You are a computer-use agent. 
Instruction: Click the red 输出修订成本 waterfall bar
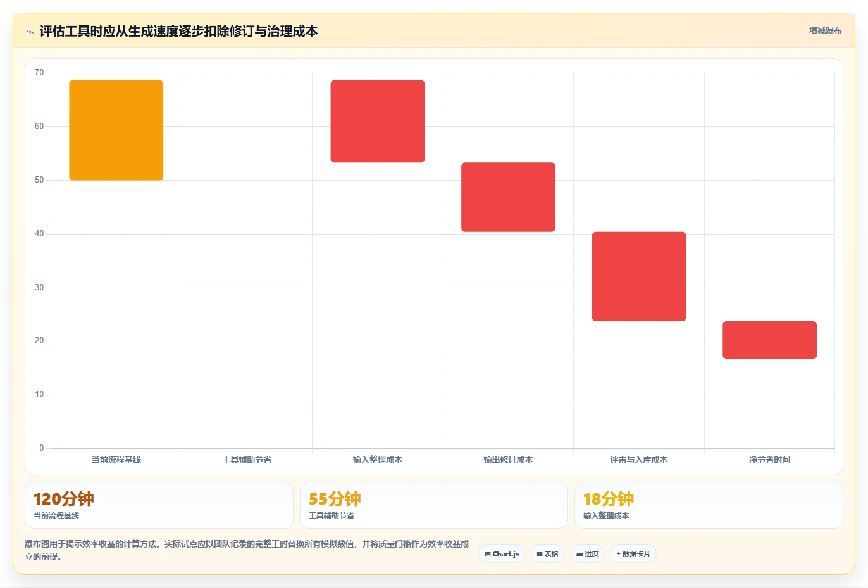point(508,197)
